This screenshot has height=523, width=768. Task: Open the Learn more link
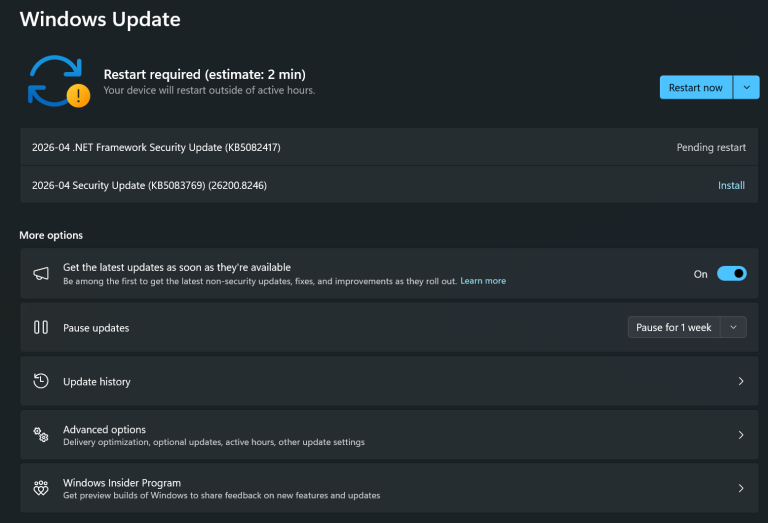click(483, 281)
